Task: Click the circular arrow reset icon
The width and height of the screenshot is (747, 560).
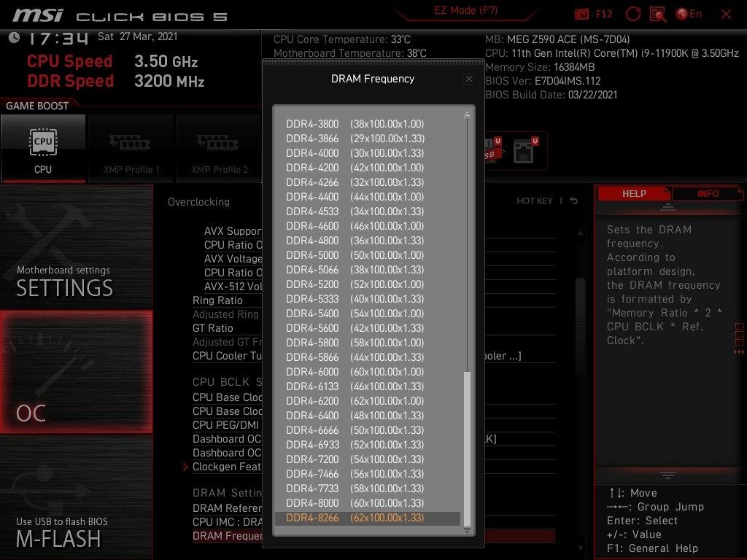Action: (x=633, y=14)
